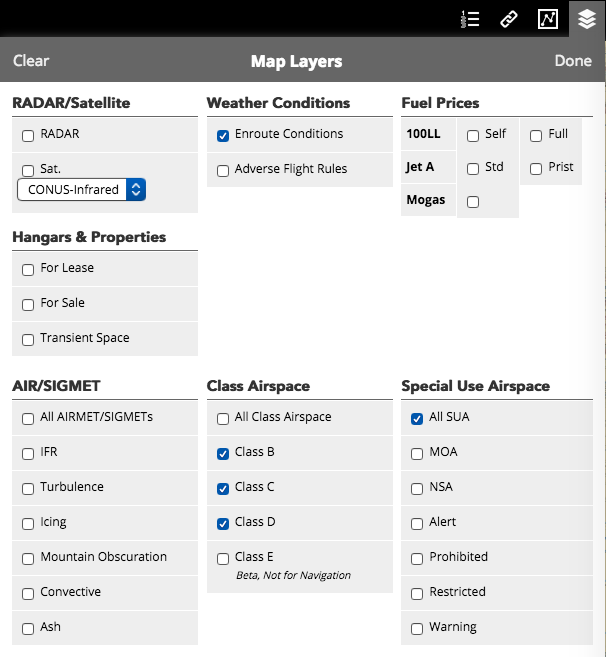Turn off All SUA checkbox
The image size is (606, 657).
(417, 418)
